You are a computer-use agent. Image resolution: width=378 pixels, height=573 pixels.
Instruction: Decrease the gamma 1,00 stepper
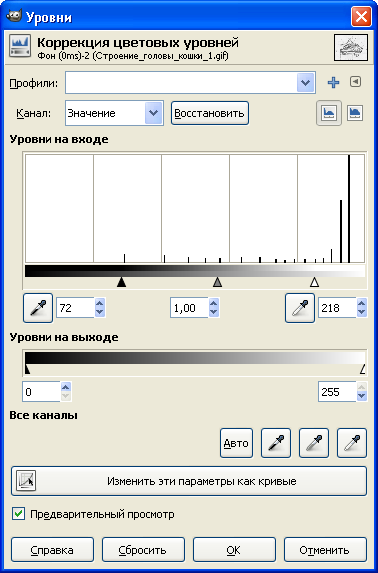214,313
